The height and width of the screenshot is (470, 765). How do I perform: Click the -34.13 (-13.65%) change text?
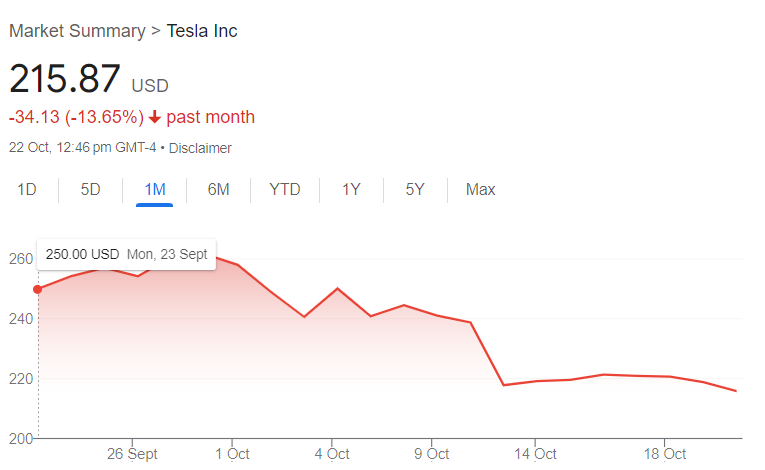pyautogui.click(x=76, y=117)
